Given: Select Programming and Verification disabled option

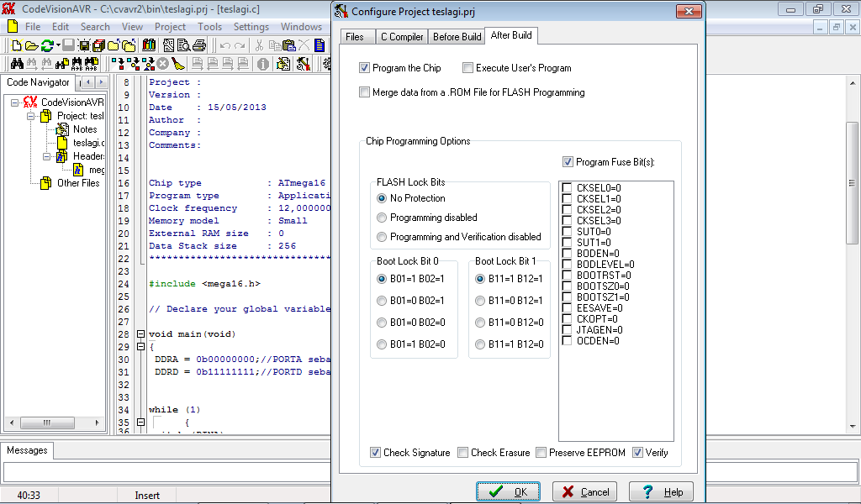Looking at the screenshot, I should [x=382, y=237].
